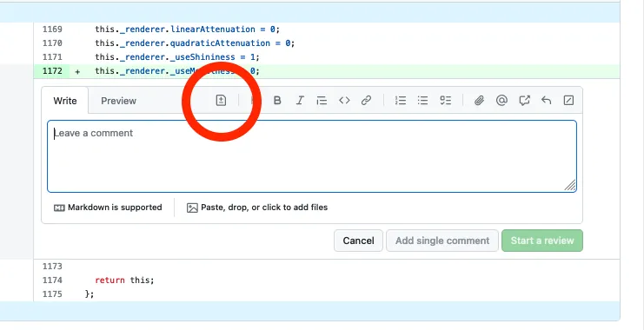Image resolution: width=644 pixels, height=330 pixels.
Task: Click Add single comment
Action: [x=442, y=241]
